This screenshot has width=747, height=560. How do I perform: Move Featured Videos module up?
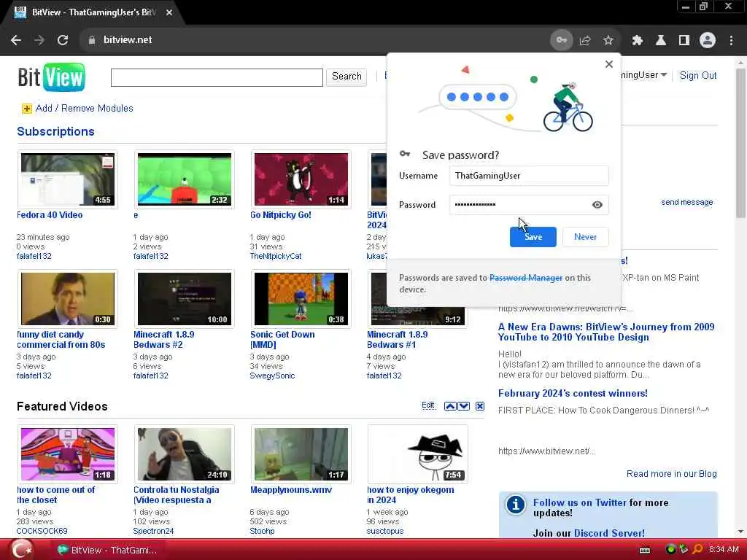449,406
